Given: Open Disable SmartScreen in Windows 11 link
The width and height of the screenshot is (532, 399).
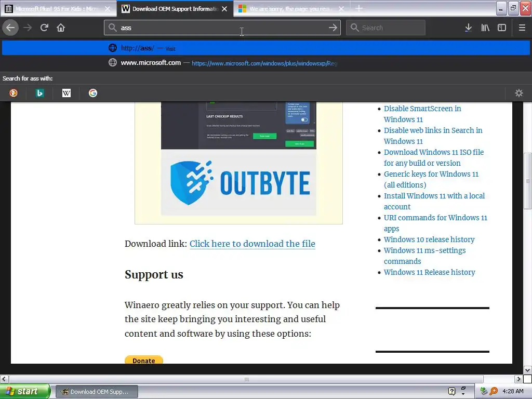Looking at the screenshot, I should (422, 114).
